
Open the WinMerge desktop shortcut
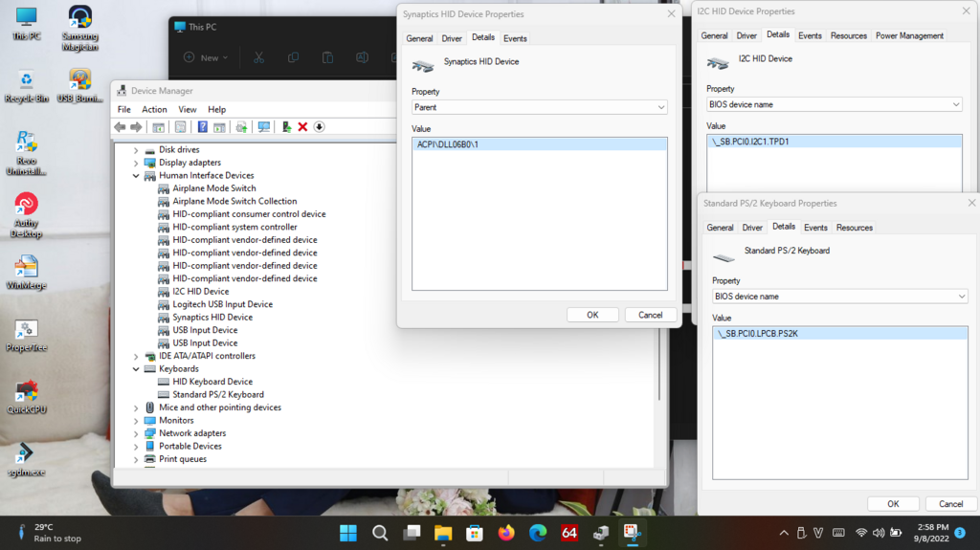tap(26, 268)
